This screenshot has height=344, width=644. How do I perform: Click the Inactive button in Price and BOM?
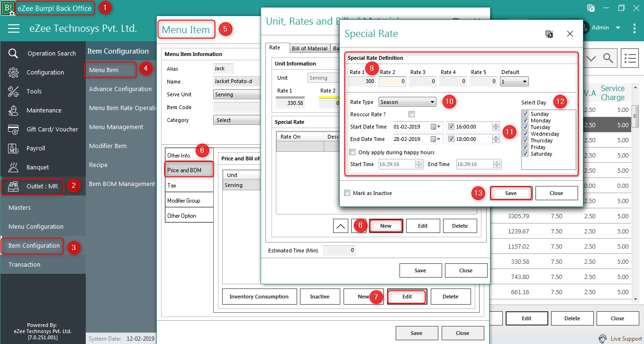[320, 297]
